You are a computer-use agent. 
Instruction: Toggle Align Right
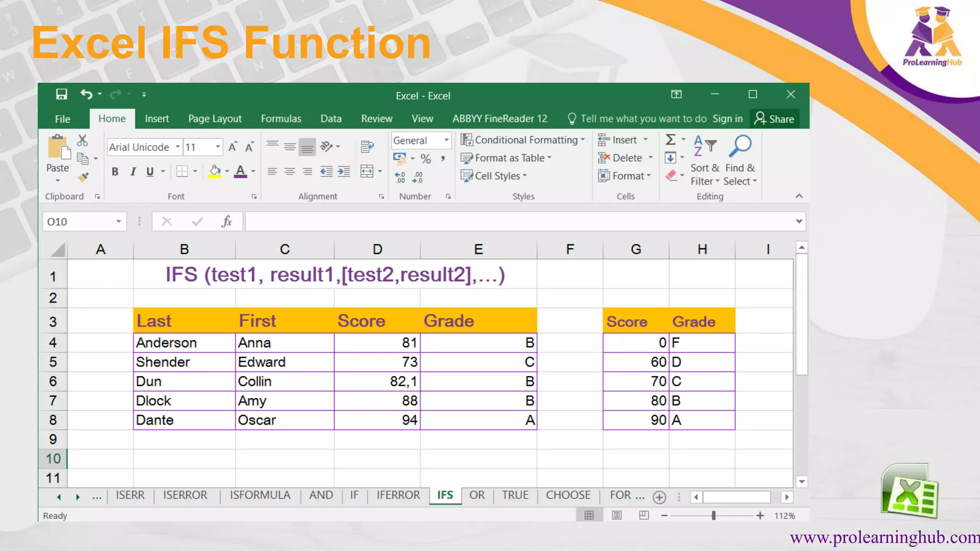coord(307,171)
